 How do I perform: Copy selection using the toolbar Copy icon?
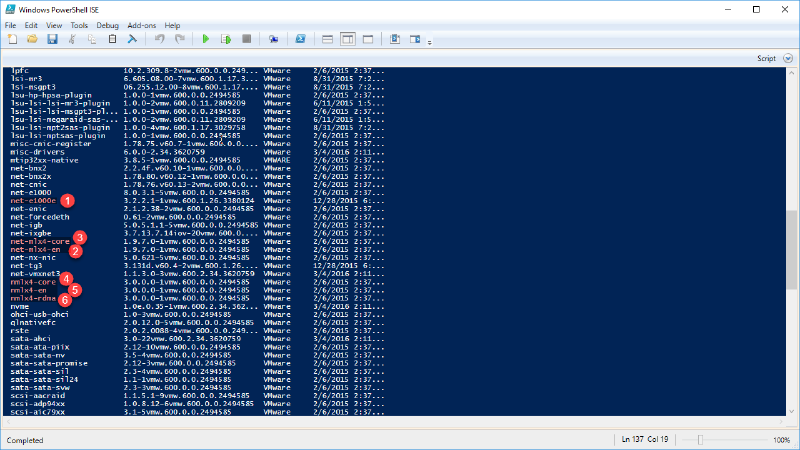92,39
